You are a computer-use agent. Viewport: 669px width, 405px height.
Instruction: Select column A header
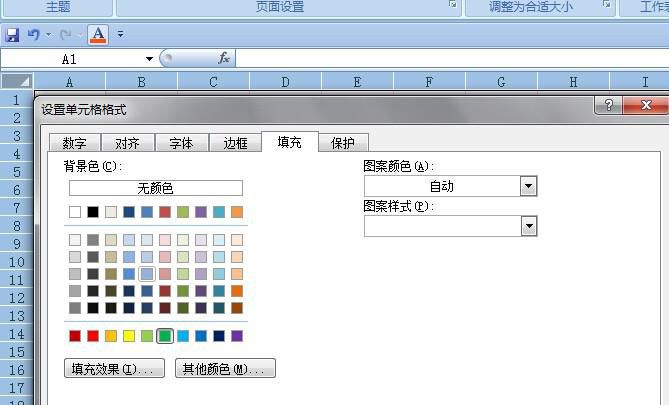70,81
